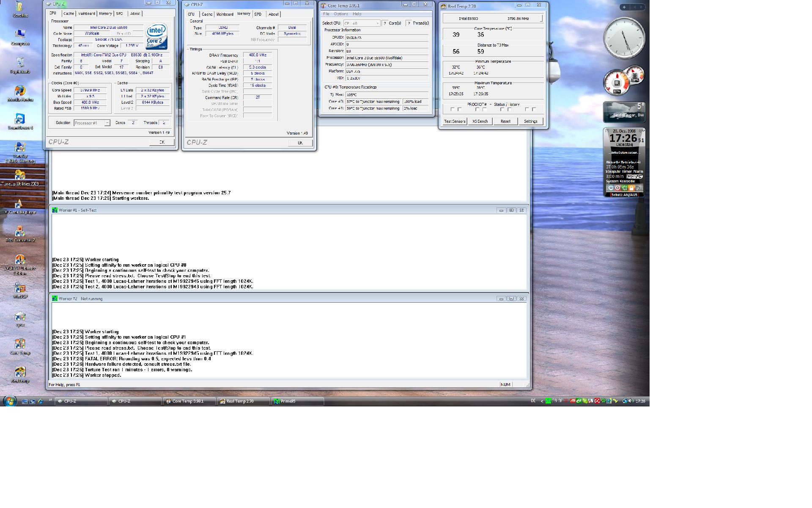Open the Select CPU dropdown in Core Temp
The width and height of the screenshot is (812, 508).
pos(377,23)
